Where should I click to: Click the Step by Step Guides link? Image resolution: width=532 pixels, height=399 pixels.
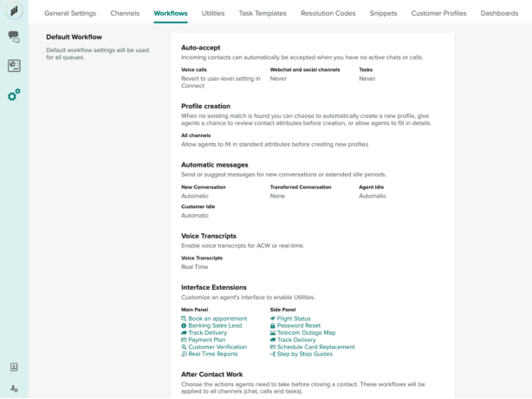click(305, 354)
